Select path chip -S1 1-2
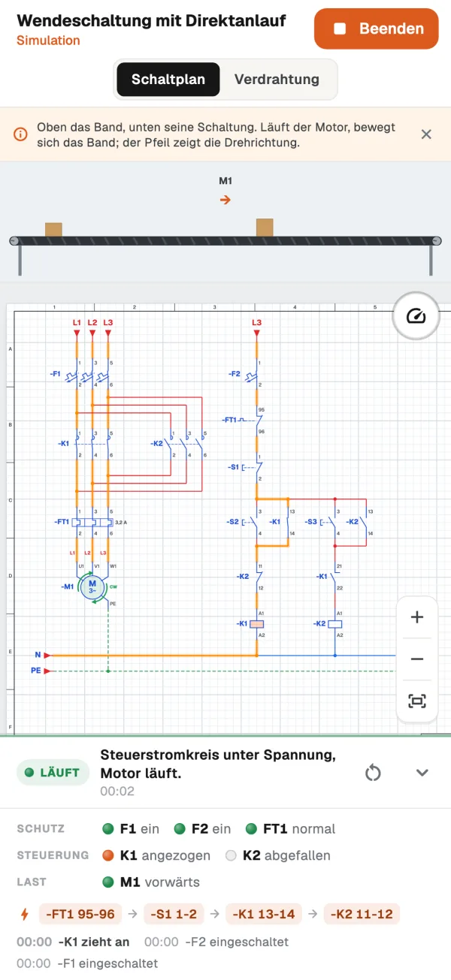 173,914
